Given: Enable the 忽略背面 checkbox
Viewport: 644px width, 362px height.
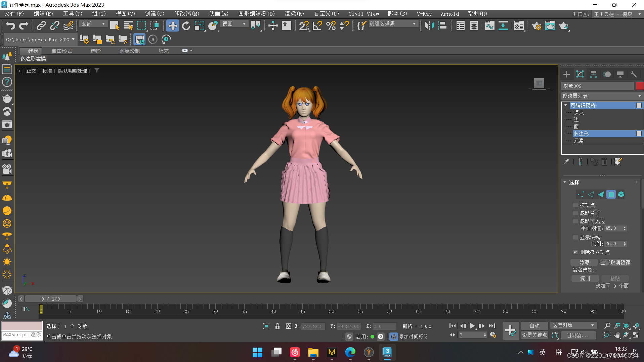Looking at the screenshot, I should tap(575, 213).
